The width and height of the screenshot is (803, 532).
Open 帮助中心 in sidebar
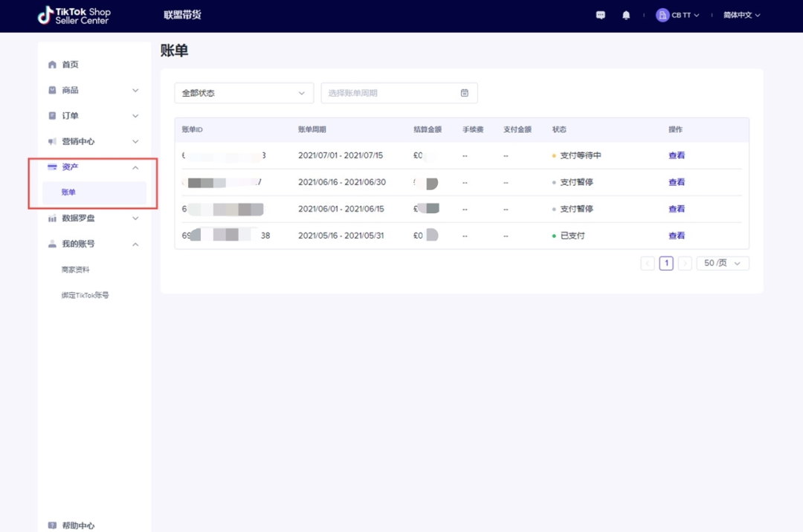78,525
